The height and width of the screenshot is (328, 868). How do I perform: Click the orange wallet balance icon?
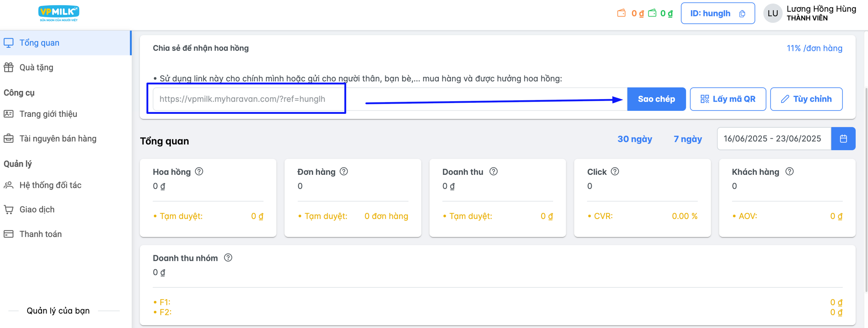[x=621, y=13]
